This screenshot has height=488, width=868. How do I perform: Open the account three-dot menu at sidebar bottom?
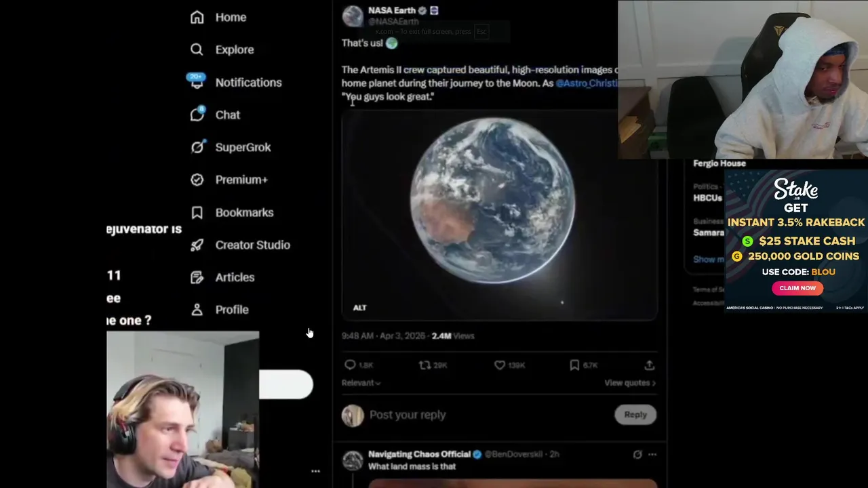[x=315, y=470]
